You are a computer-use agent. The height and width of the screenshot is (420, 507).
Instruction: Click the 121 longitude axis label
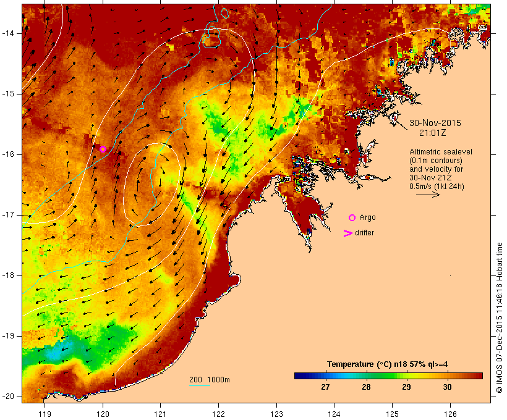pos(160,414)
